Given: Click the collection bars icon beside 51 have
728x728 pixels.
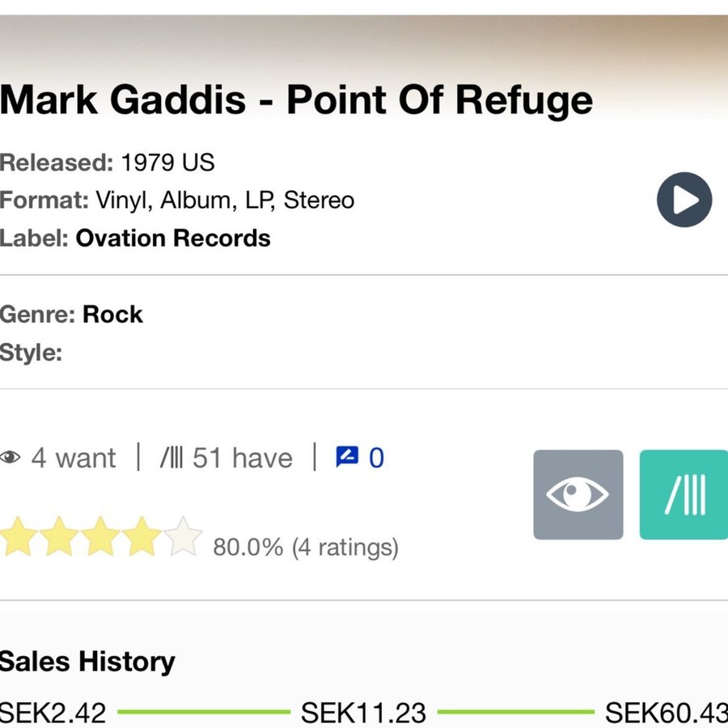Looking at the screenshot, I should pyautogui.click(x=171, y=457).
